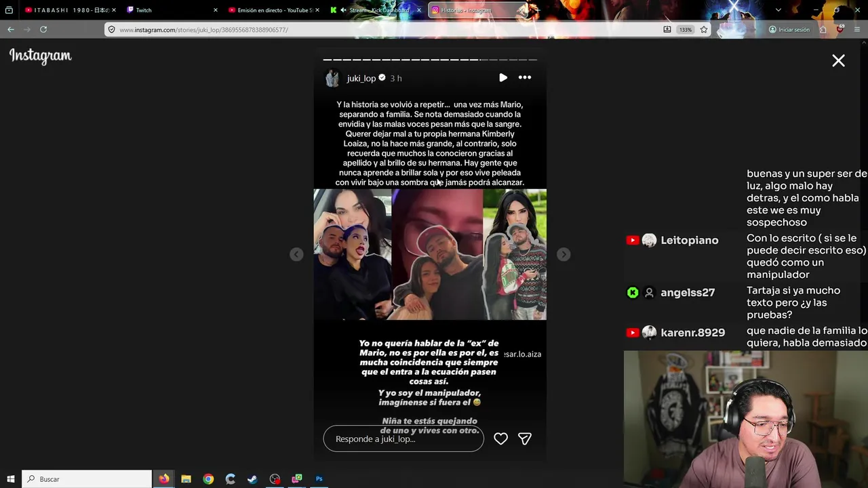Click 'Iniciar sesión' account button
Image resolution: width=868 pixels, height=488 pixels.
pos(789,30)
